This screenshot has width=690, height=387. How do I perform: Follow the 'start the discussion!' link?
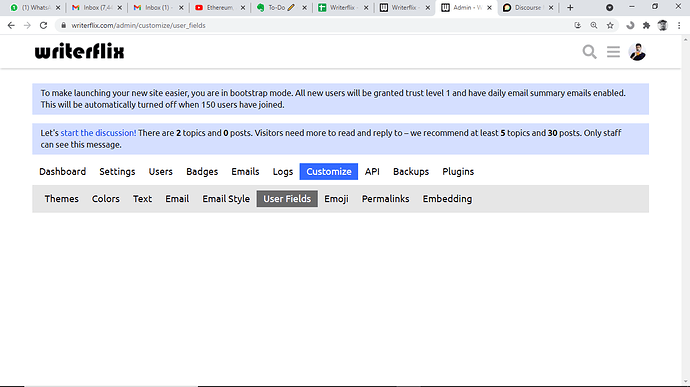coord(98,133)
